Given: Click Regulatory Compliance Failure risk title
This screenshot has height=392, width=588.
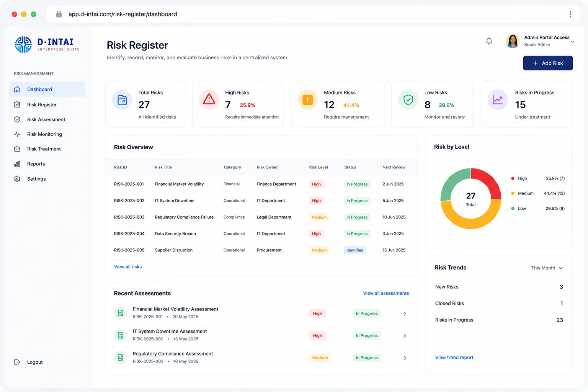Looking at the screenshot, I should pyautogui.click(x=184, y=217).
